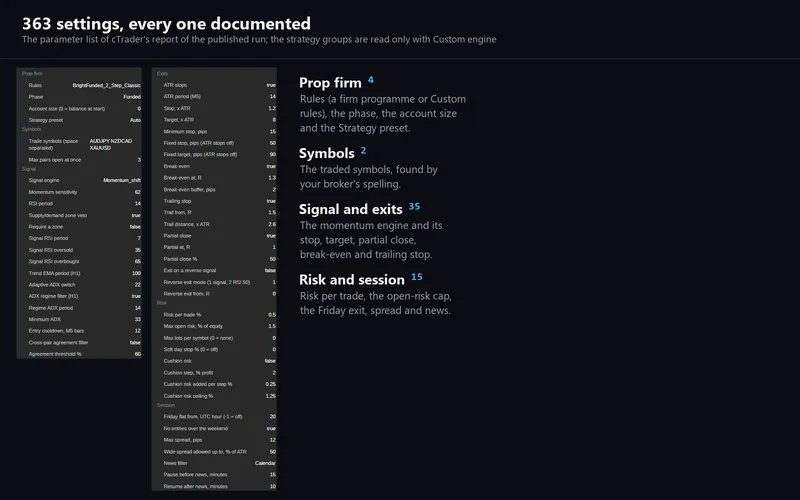Toggle the Trailing stop setting
Image resolution: width=800 pixels, height=500 pixels.
(x=271, y=201)
